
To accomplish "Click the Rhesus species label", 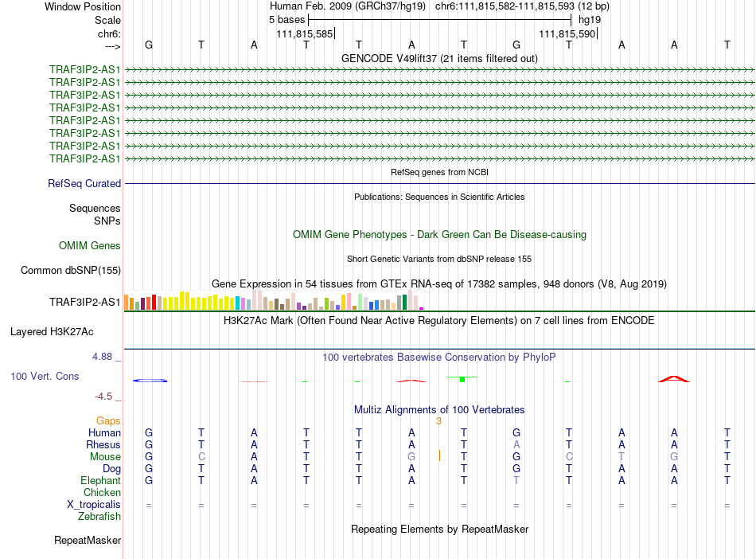I will point(103,444).
